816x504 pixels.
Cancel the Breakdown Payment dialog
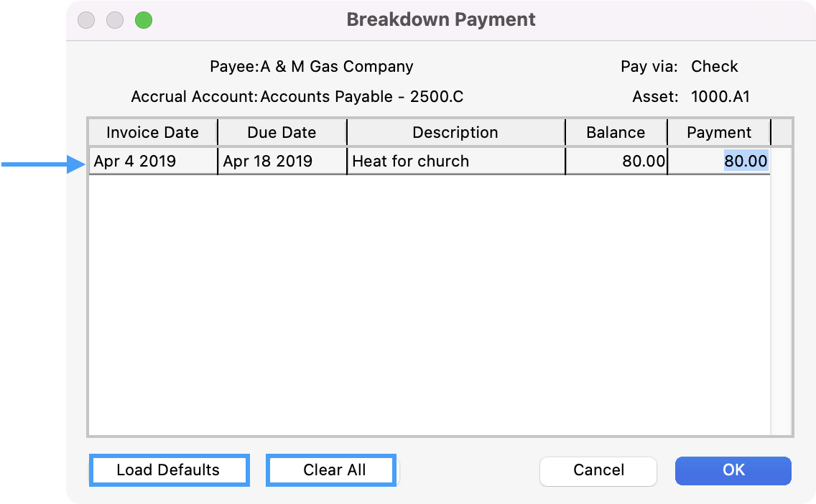598,471
